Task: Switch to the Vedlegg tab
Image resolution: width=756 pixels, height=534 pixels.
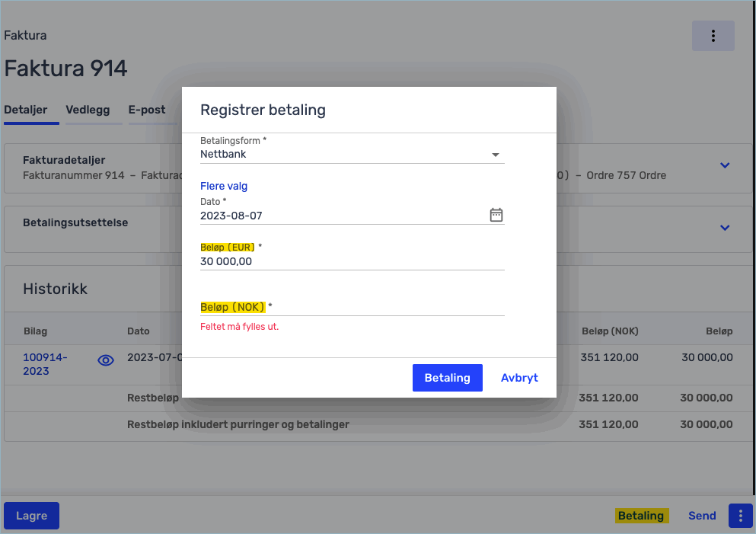Action: click(88, 110)
